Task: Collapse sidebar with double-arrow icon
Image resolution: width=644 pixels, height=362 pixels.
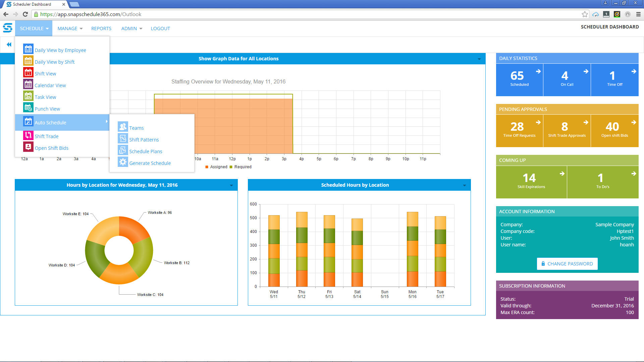Action: click(x=9, y=45)
